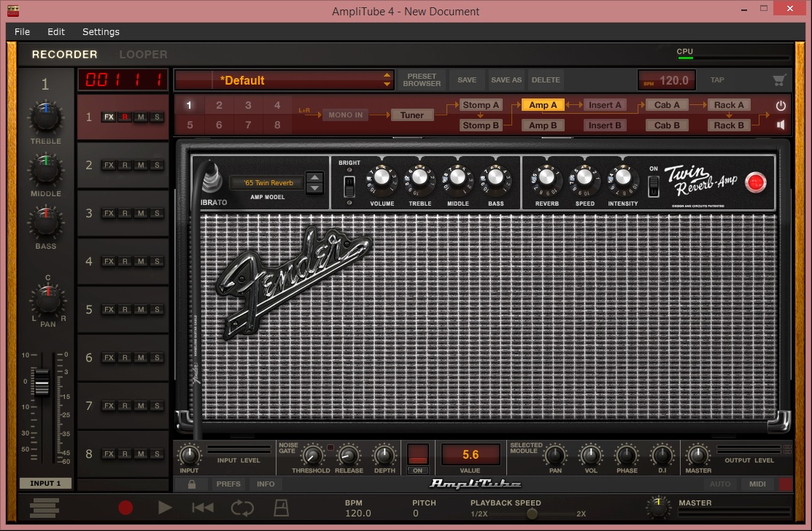Arm record R on track 1
Viewport: 812px width, 531px height.
[x=125, y=117]
